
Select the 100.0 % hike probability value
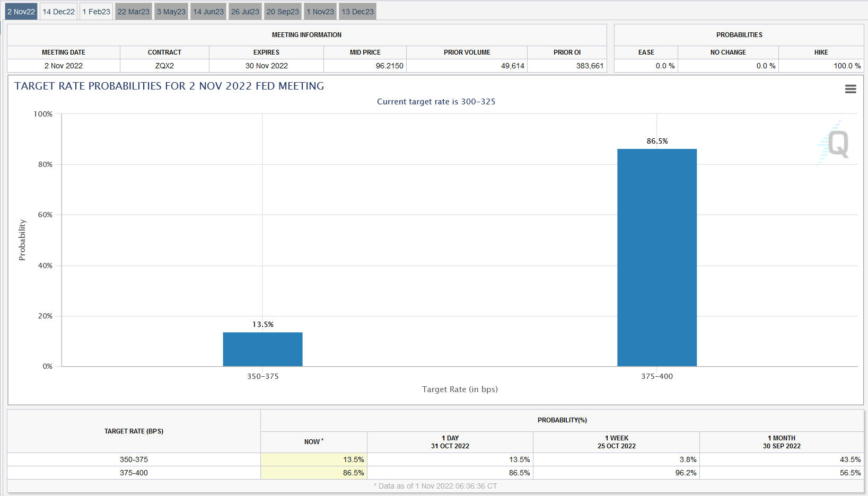(847, 66)
